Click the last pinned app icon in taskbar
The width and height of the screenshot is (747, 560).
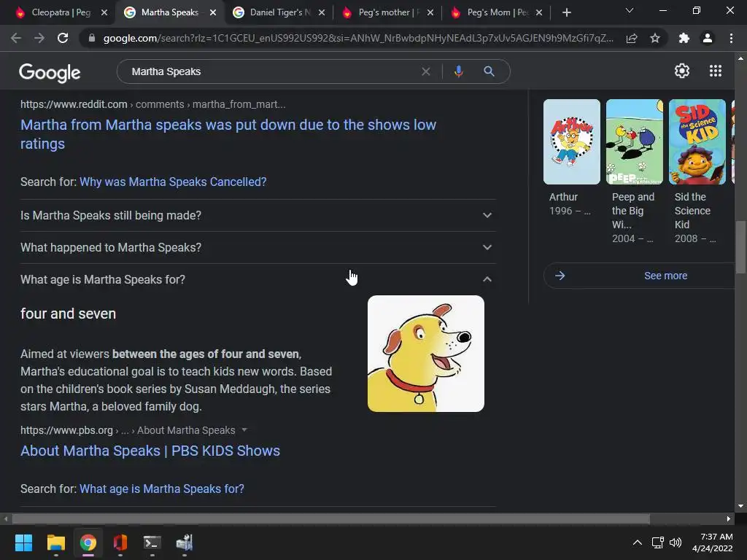(x=185, y=542)
